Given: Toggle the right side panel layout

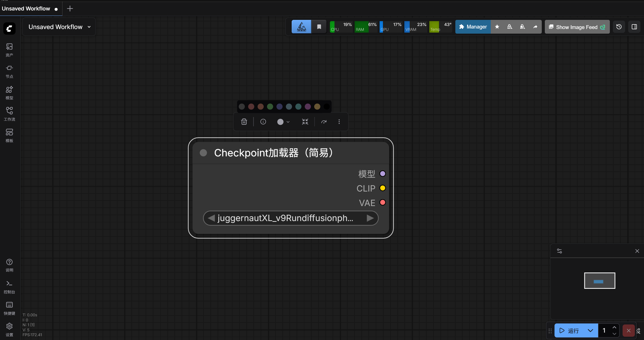Looking at the screenshot, I should tap(634, 27).
